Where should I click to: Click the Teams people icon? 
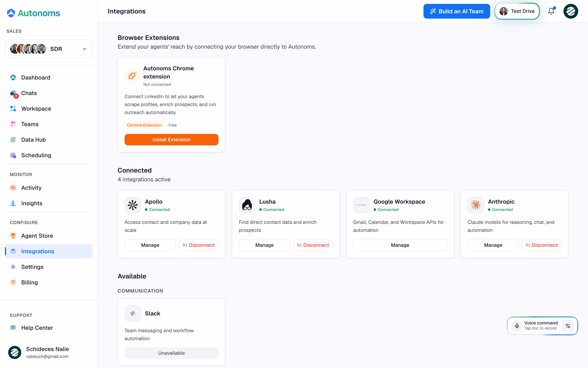tap(13, 124)
